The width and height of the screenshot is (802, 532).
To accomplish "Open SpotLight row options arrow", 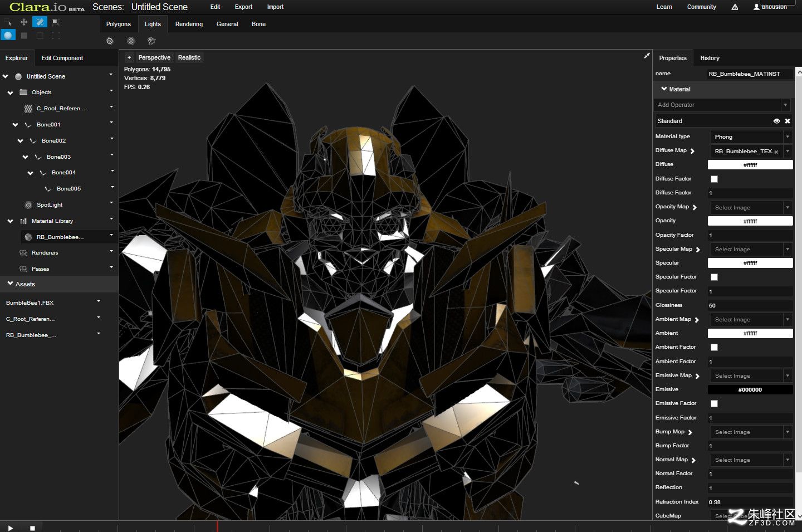I will point(111,203).
